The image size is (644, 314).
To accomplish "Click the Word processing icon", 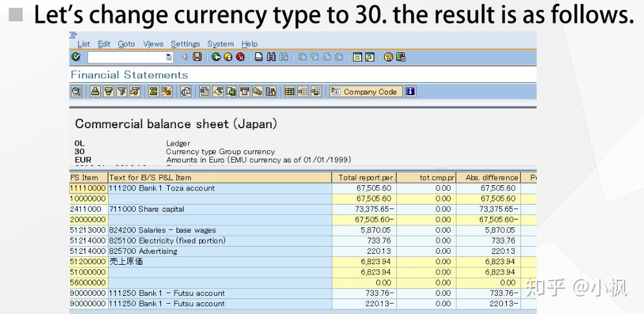I will point(218,92).
